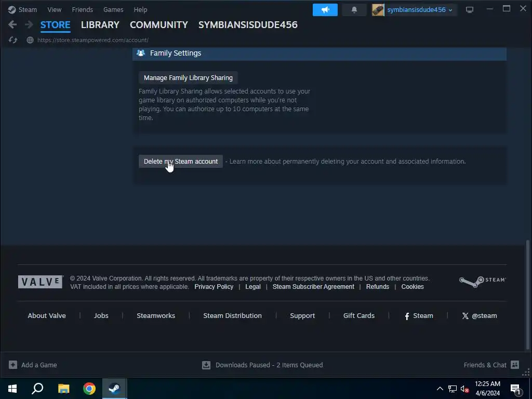The image size is (532, 399).
Task: Open the Support footer link
Action: (302, 315)
